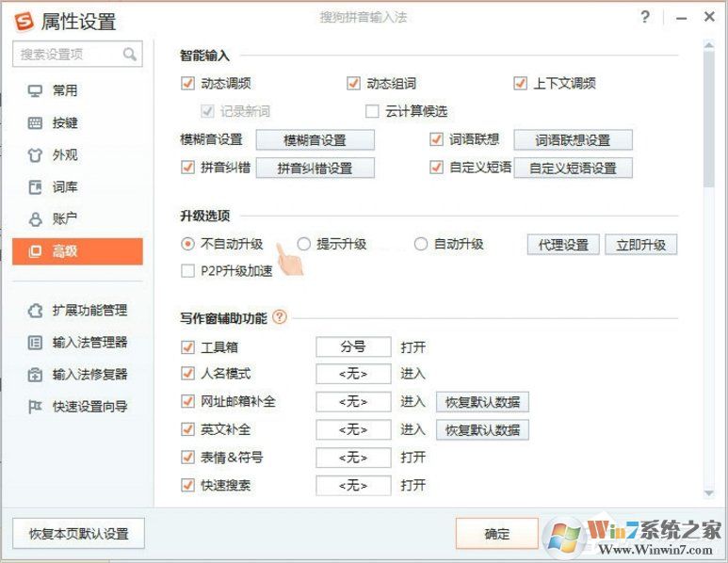Click the 模糊音设置 button

(x=315, y=140)
